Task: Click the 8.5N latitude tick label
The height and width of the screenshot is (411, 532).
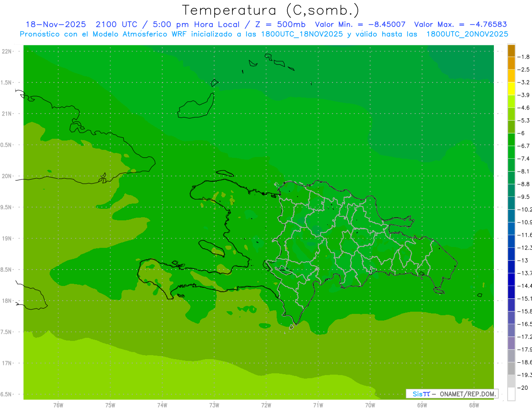Action: pyautogui.click(x=7, y=270)
